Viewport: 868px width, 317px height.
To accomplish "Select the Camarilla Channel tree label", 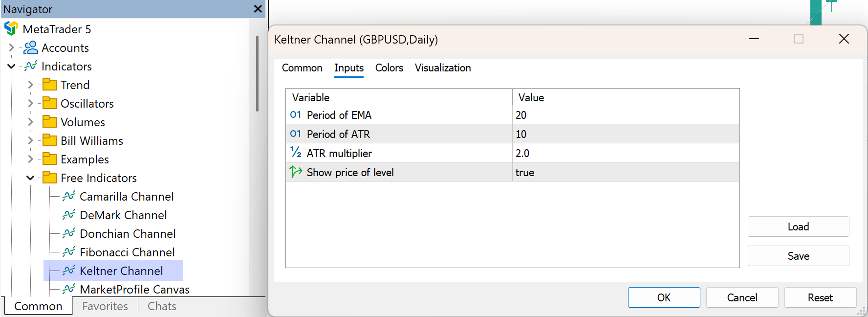I will (x=127, y=197).
